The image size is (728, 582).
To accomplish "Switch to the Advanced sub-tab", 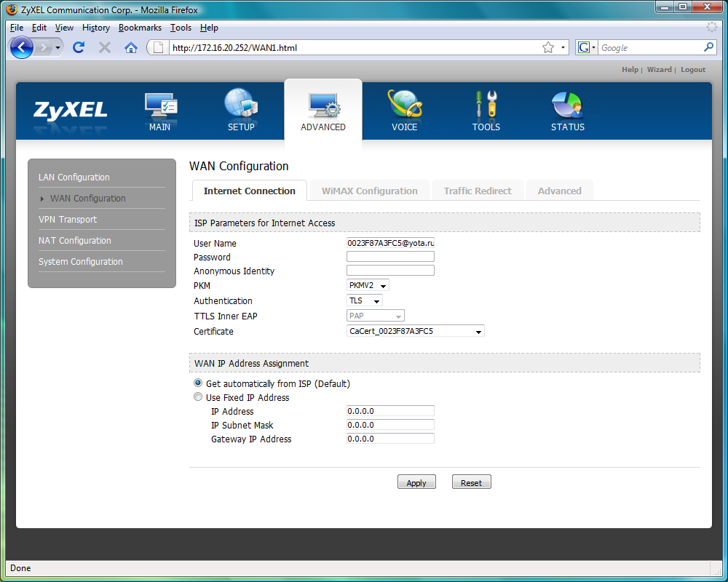I will click(x=559, y=191).
